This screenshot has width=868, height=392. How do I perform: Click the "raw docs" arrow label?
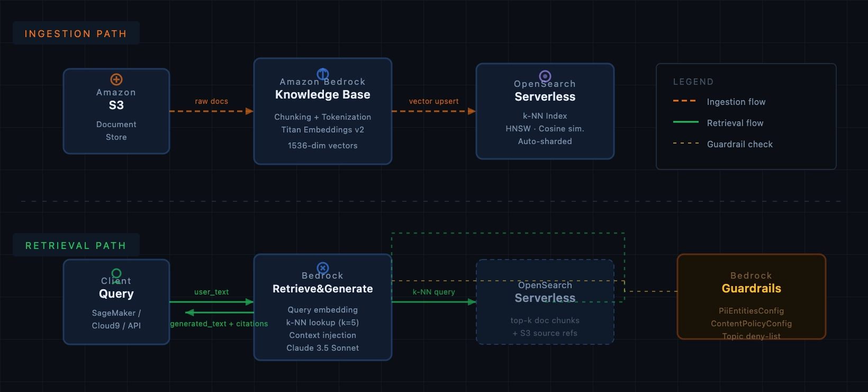[212, 101]
